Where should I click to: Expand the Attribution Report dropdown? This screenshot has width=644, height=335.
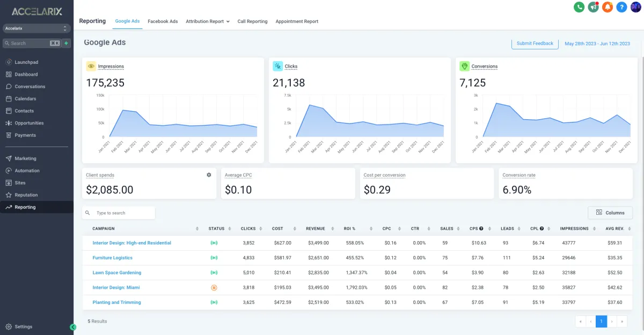pos(208,21)
